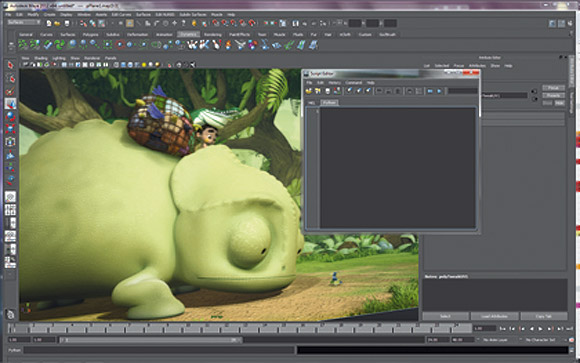Switch to the Rendering shelf tab

[x=213, y=34]
